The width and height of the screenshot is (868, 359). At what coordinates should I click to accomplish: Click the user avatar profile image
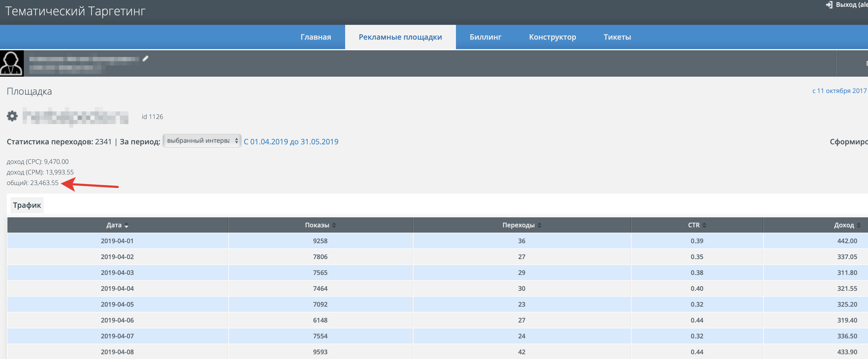coord(12,63)
